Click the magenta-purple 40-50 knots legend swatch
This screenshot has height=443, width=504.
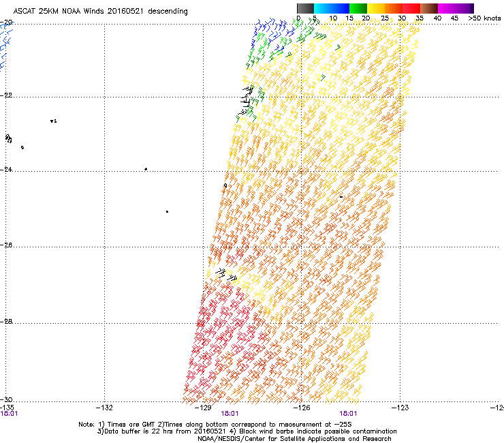pos(456,8)
